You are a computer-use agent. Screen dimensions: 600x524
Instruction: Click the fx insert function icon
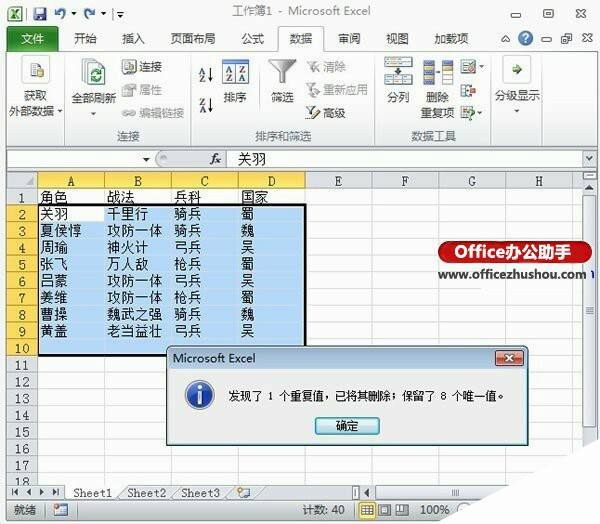[215, 159]
